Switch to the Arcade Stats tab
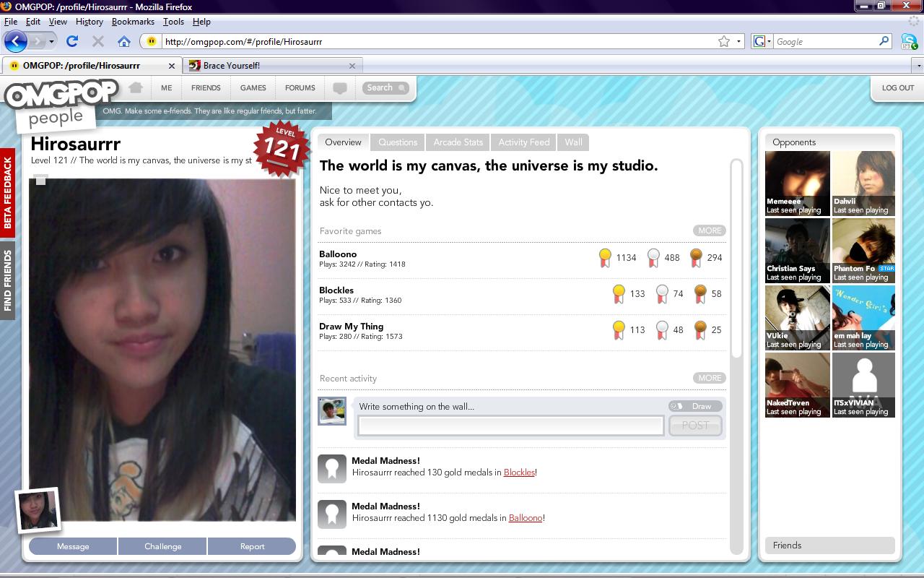The image size is (924, 578). [458, 142]
